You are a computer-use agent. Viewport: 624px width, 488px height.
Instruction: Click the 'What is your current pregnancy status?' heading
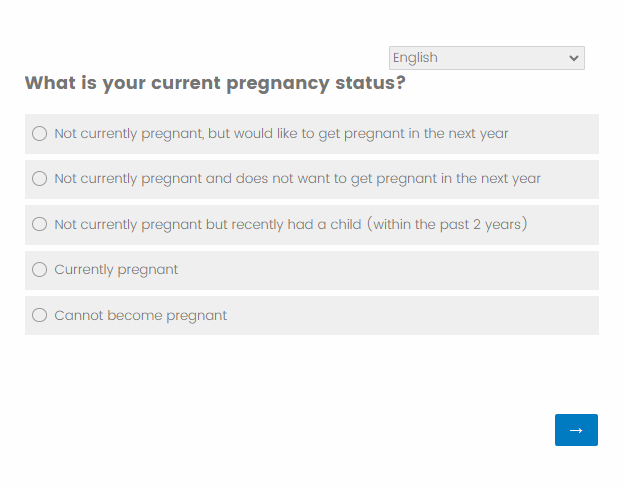(215, 83)
